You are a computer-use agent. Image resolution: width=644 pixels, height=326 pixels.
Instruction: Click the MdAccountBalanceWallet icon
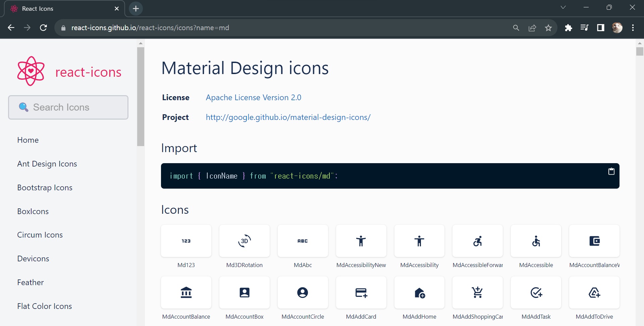pyautogui.click(x=594, y=241)
